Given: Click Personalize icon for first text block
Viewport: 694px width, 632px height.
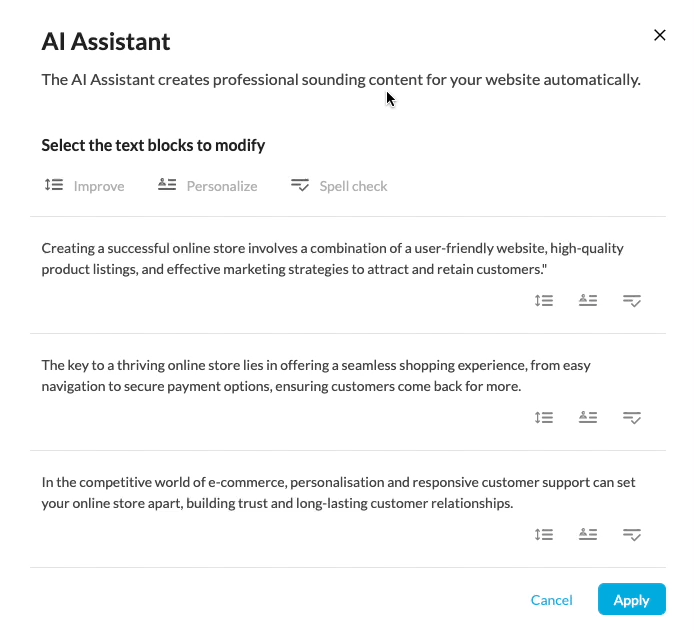Looking at the screenshot, I should pyautogui.click(x=588, y=300).
